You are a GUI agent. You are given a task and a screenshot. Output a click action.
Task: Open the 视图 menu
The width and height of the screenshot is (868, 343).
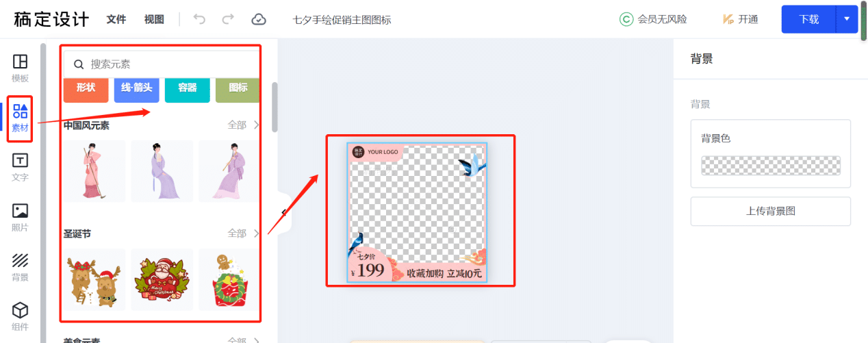[x=154, y=19]
